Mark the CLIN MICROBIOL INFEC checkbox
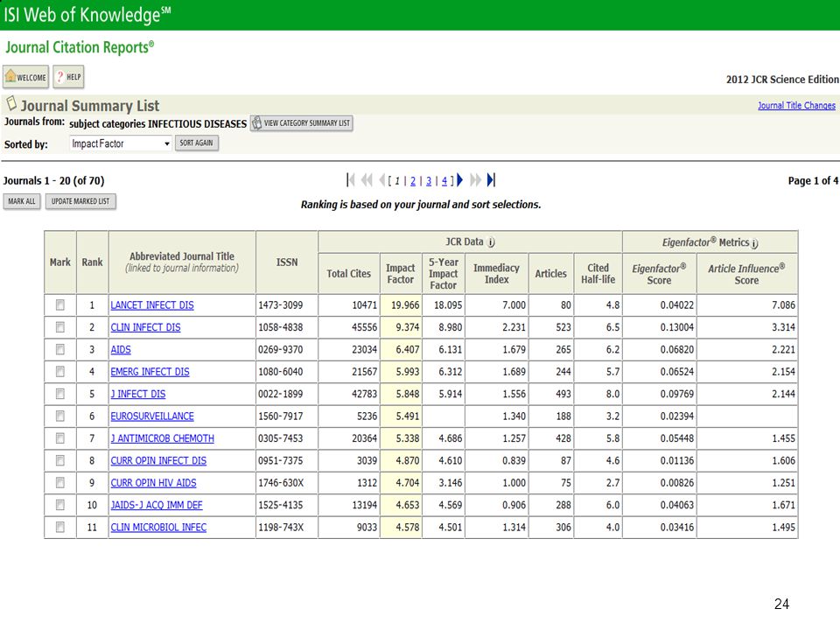 [x=60, y=527]
